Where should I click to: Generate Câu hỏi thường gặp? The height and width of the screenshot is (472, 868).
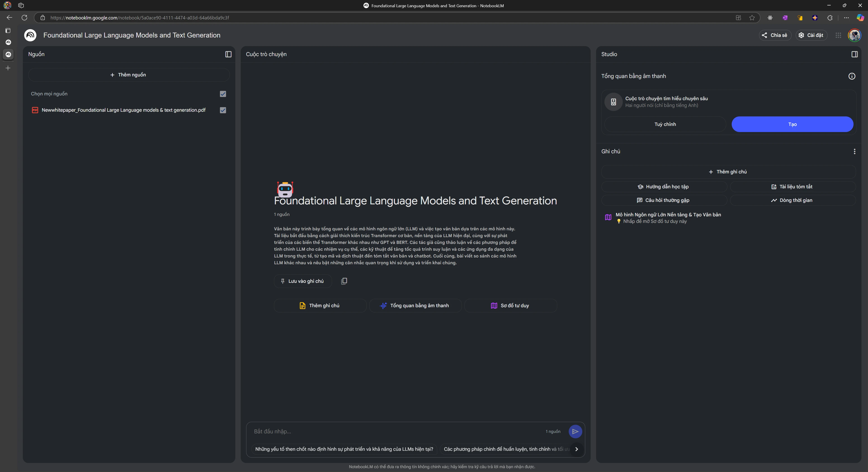tap(664, 200)
